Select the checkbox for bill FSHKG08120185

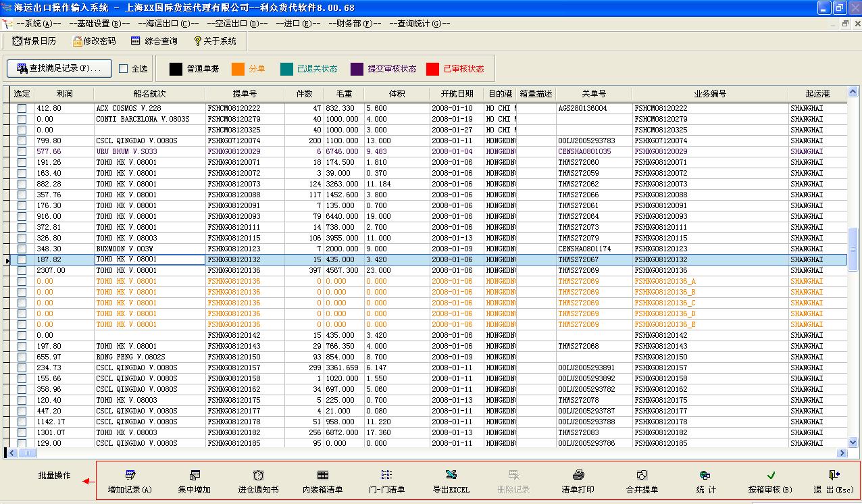click(x=22, y=443)
